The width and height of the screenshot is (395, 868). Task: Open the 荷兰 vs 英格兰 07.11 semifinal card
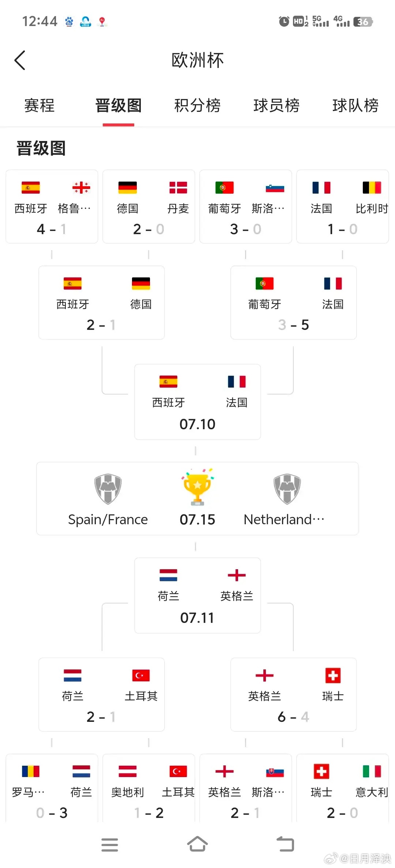click(x=197, y=595)
